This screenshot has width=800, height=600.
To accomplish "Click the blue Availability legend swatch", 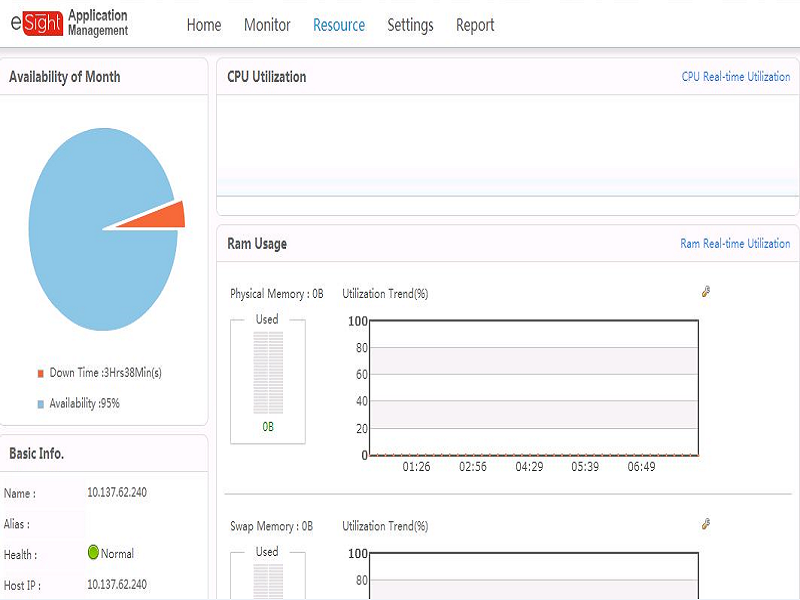I will (41, 404).
